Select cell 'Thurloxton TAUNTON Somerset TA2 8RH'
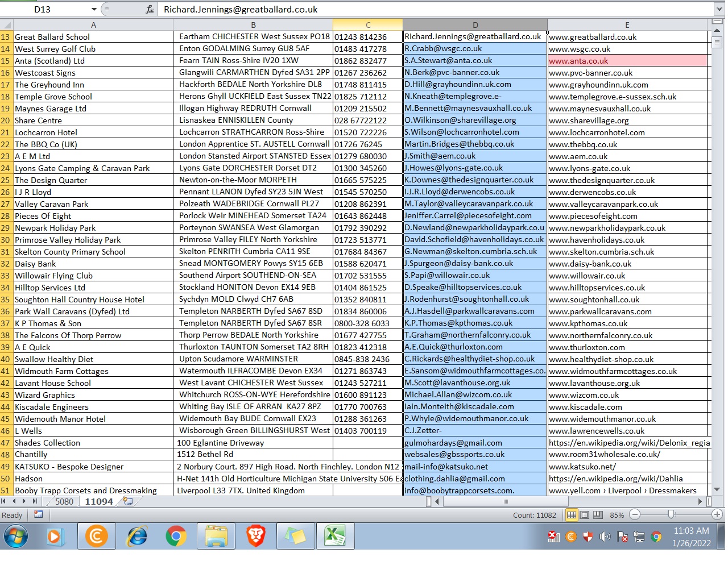 click(x=253, y=347)
